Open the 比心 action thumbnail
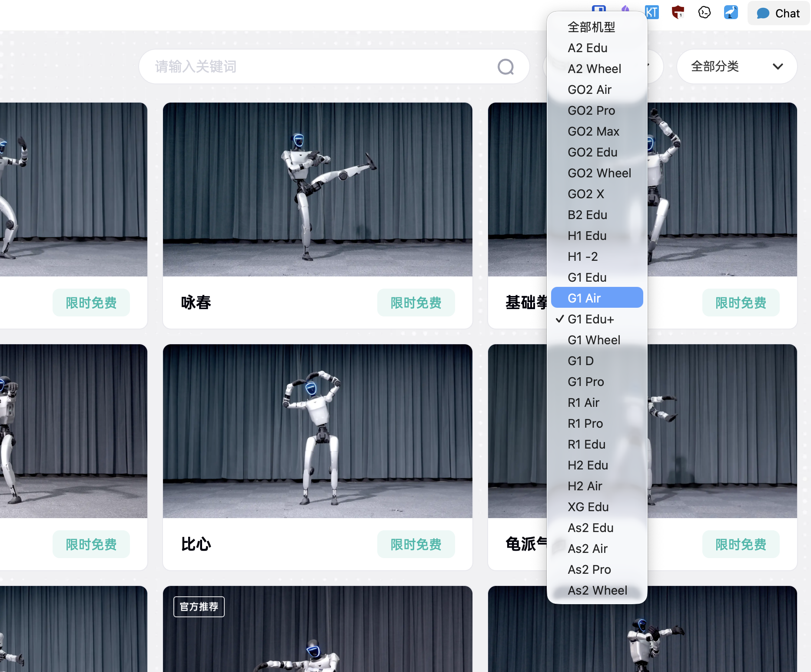This screenshot has width=811, height=672. point(317,431)
